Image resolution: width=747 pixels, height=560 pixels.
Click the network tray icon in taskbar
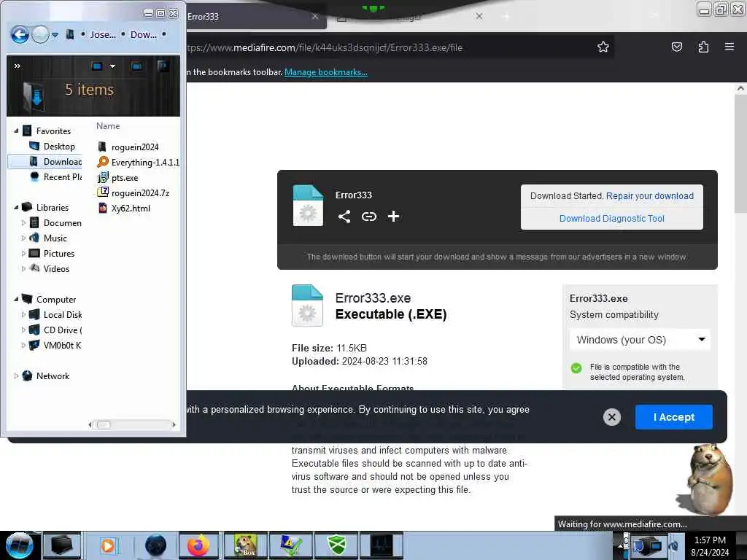649,545
